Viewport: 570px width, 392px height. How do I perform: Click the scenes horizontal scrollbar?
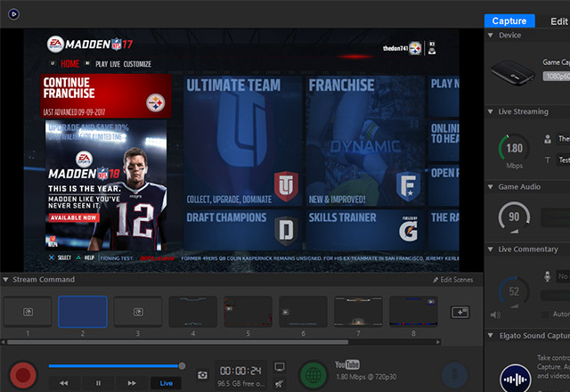pyautogui.click(x=177, y=342)
